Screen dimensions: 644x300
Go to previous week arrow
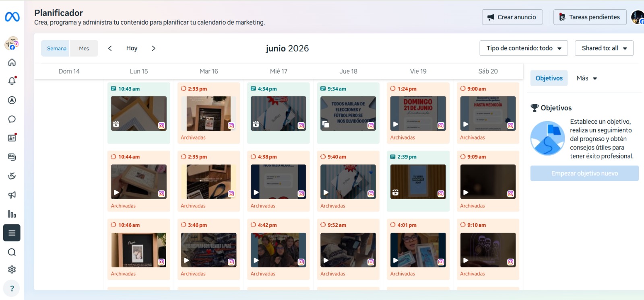pos(110,48)
